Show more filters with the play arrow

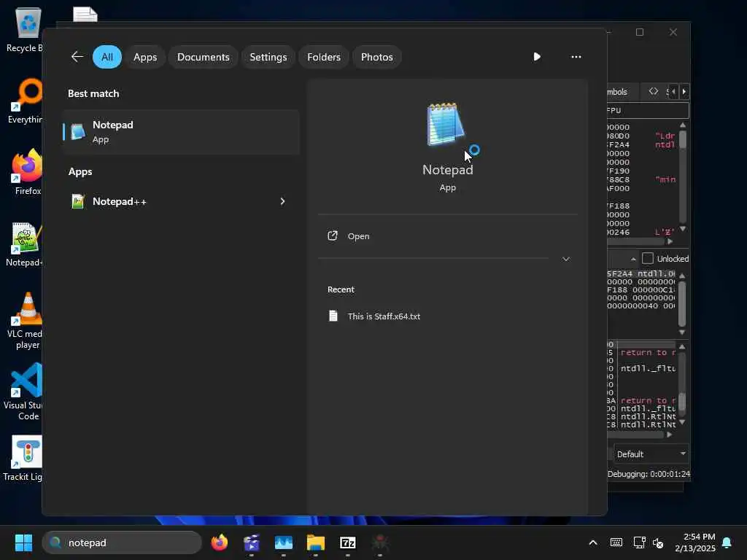(537, 57)
